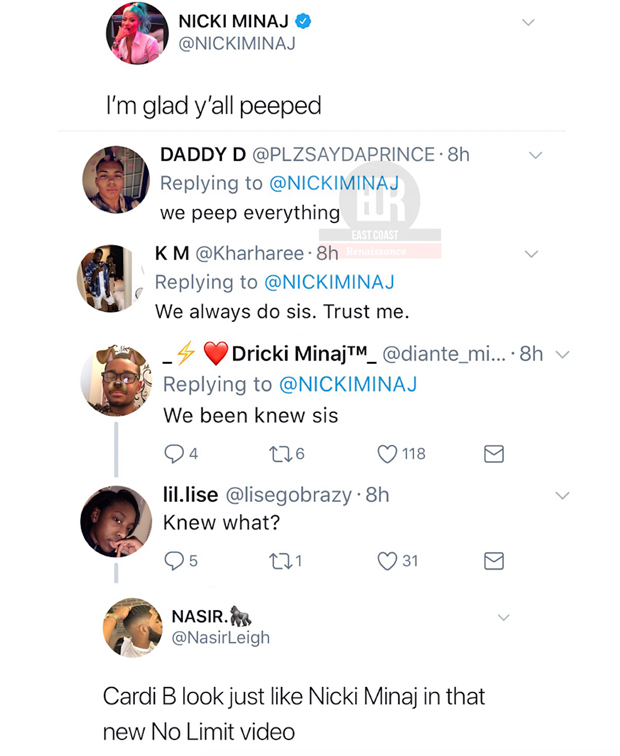The width and height of the screenshot is (620, 756).
Task: Share lil.lise's tweet via message envelope icon
Action: [x=493, y=561]
